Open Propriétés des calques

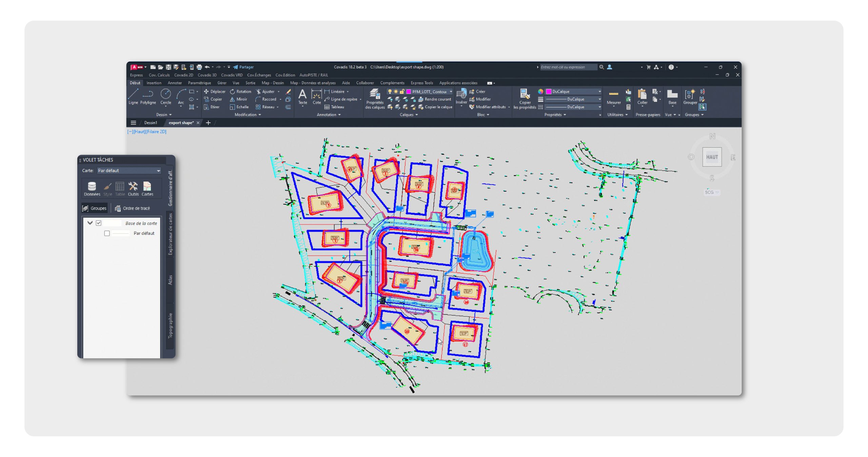[375, 99]
